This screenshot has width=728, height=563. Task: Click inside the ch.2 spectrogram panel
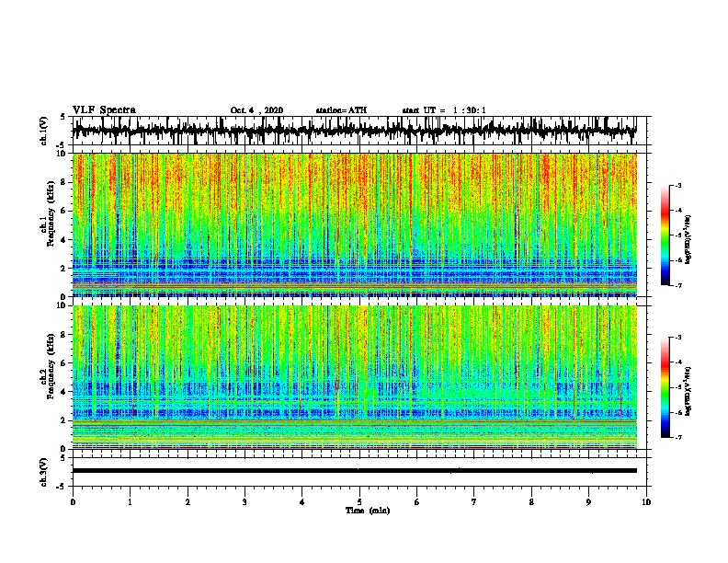(354, 377)
